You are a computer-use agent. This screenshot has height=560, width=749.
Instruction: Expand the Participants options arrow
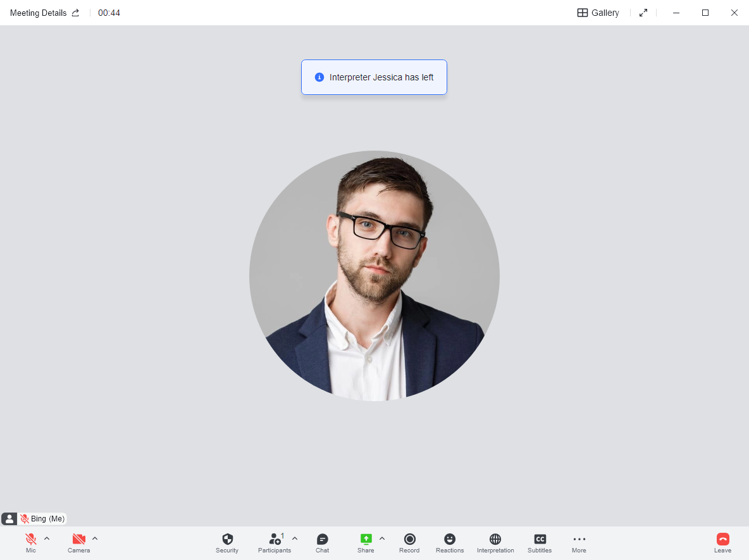(295, 538)
